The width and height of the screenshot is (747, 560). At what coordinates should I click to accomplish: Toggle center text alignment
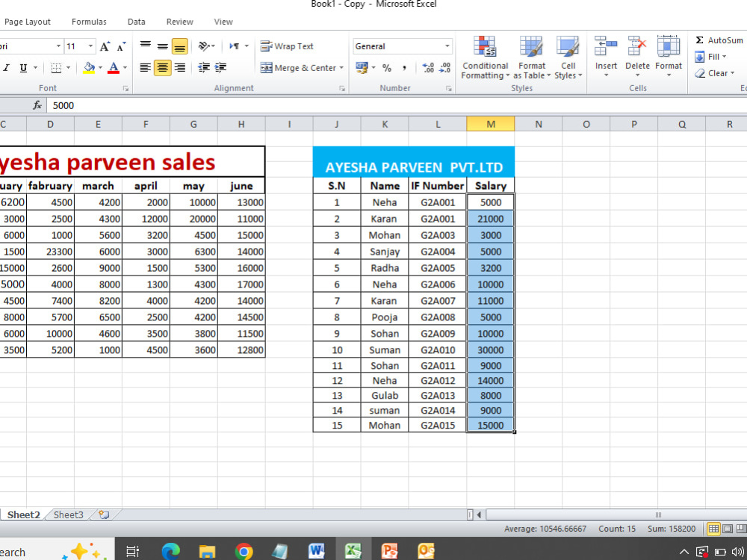point(162,68)
